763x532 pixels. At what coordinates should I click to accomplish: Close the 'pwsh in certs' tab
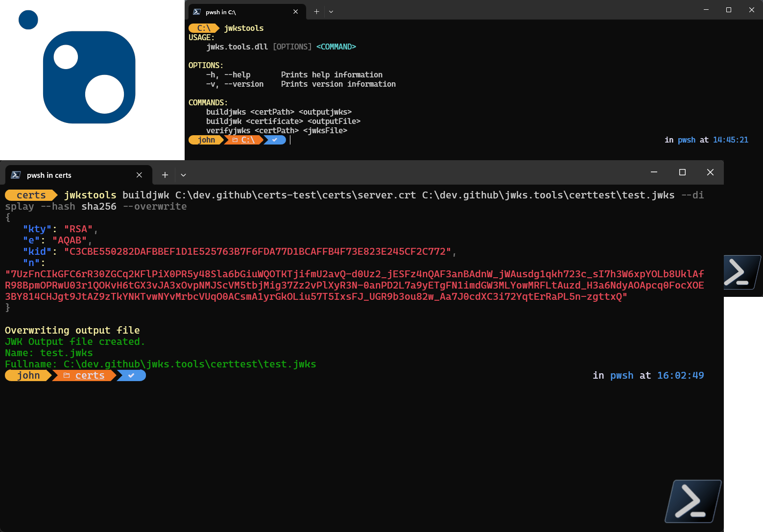click(139, 175)
